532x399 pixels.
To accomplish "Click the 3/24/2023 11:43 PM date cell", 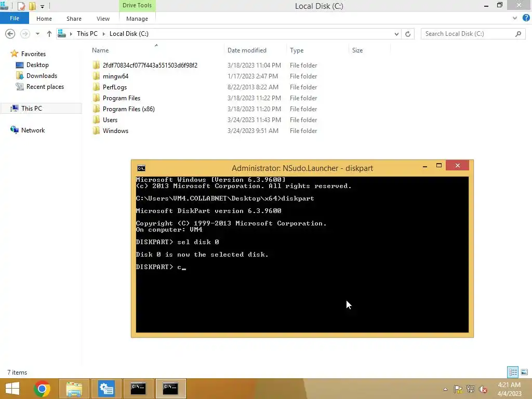I will tap(254, 120).
